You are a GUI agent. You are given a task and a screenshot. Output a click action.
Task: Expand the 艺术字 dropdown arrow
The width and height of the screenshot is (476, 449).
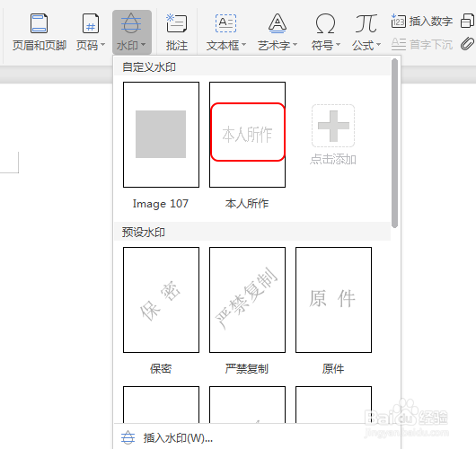[x=295, y=45]
